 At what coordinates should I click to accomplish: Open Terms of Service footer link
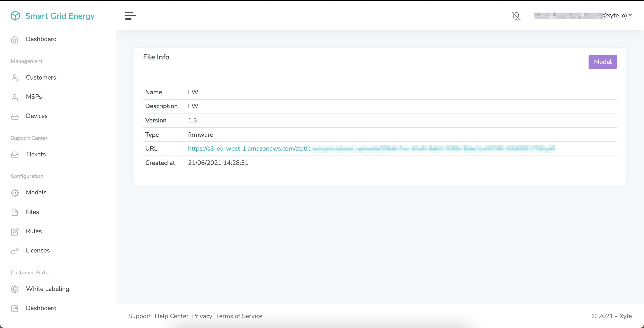tap(239, 316)
